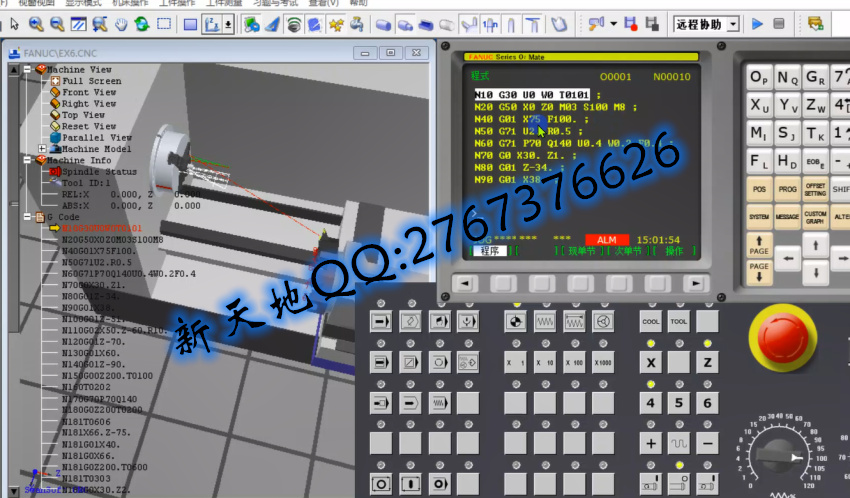
Task: Click the zoom out magnifier icon
Action: click(57, 24)
